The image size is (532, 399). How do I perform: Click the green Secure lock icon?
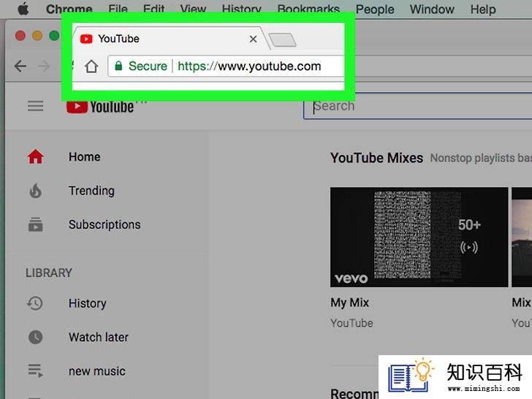[118, 66]
